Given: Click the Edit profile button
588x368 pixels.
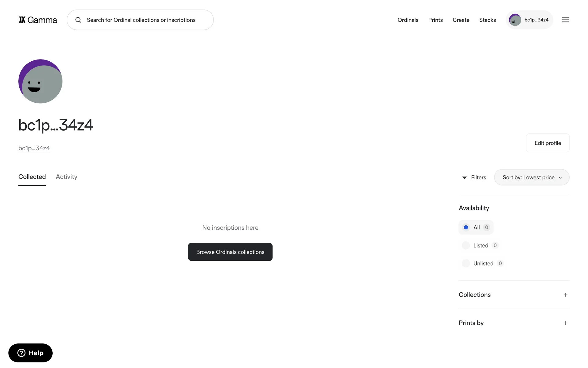Looking at the screenshot, I should coord(547,143).
